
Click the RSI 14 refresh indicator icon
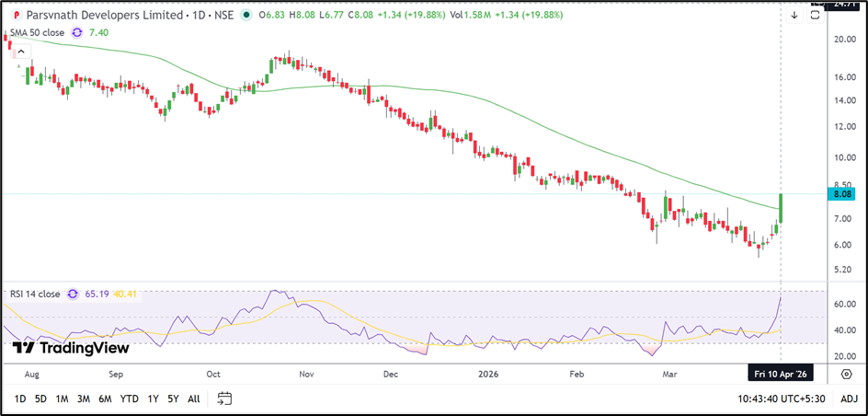coord(72,295)
